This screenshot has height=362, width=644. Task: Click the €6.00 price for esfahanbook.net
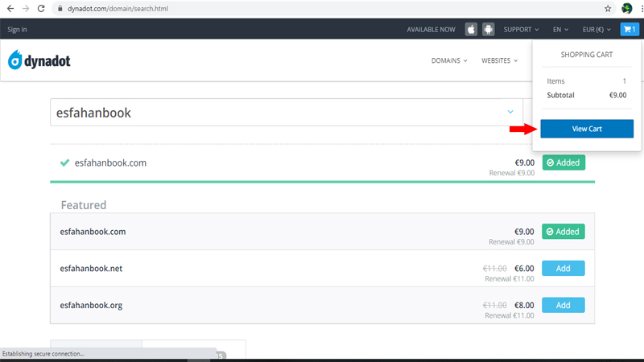coord(524,269)
